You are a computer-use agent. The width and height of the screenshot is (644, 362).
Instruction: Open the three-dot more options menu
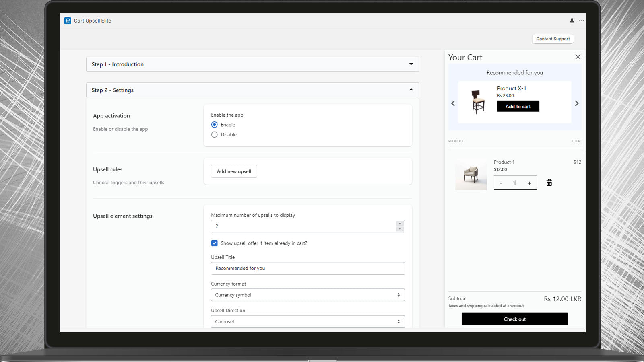(x=582, y=21)
